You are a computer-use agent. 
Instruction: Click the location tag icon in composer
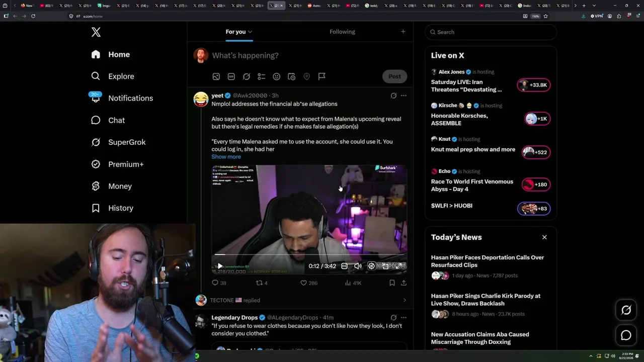click(x=306, y=76)
